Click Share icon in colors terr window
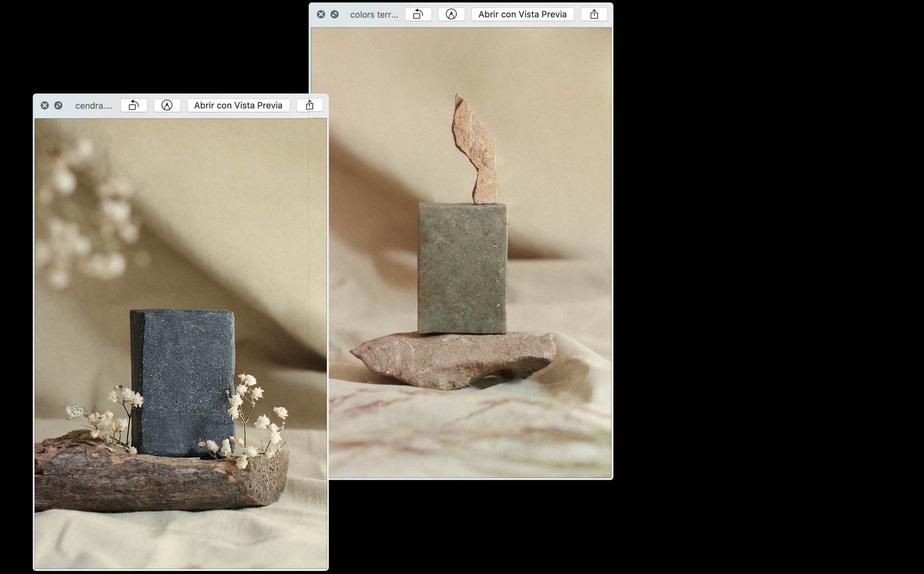 coord(594,14)
